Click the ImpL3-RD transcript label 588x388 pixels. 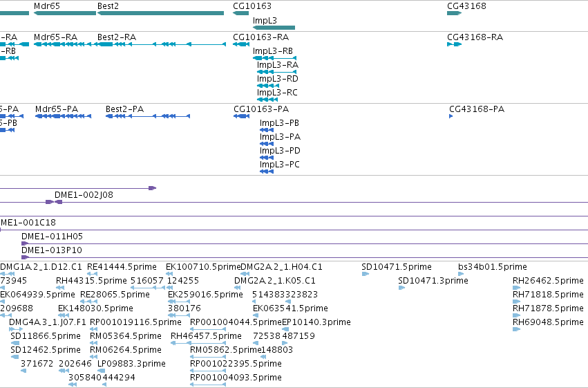[x=278, y=79]
